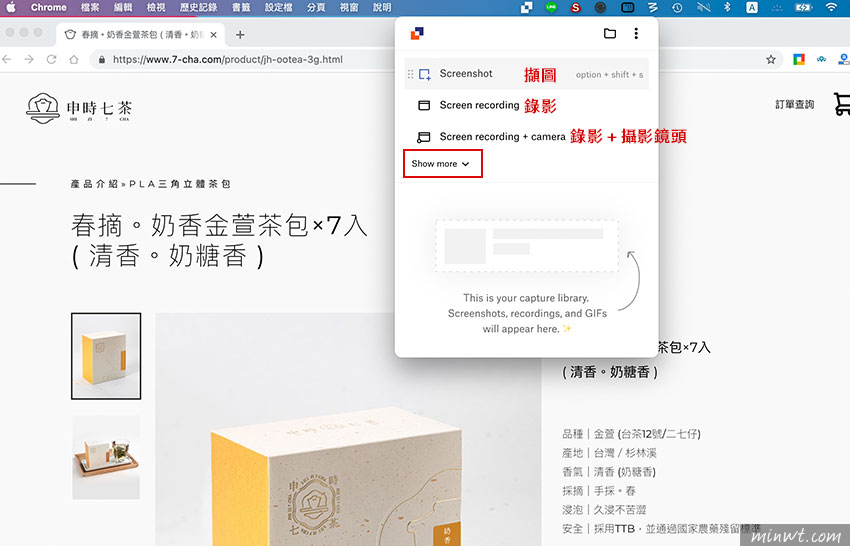Click the 香氣｜清香 (奶糖香) spec text

pos(609,472)
